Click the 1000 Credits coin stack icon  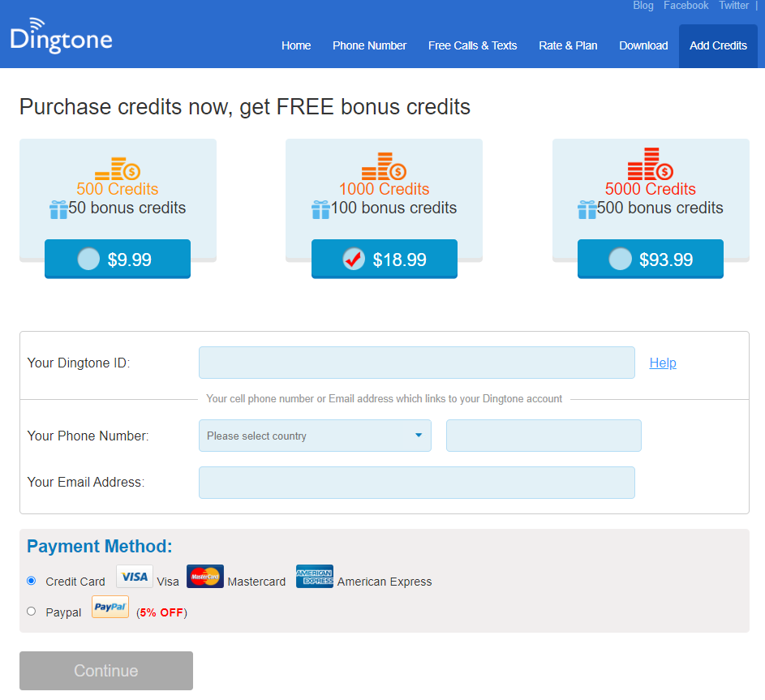coord(384,166)
